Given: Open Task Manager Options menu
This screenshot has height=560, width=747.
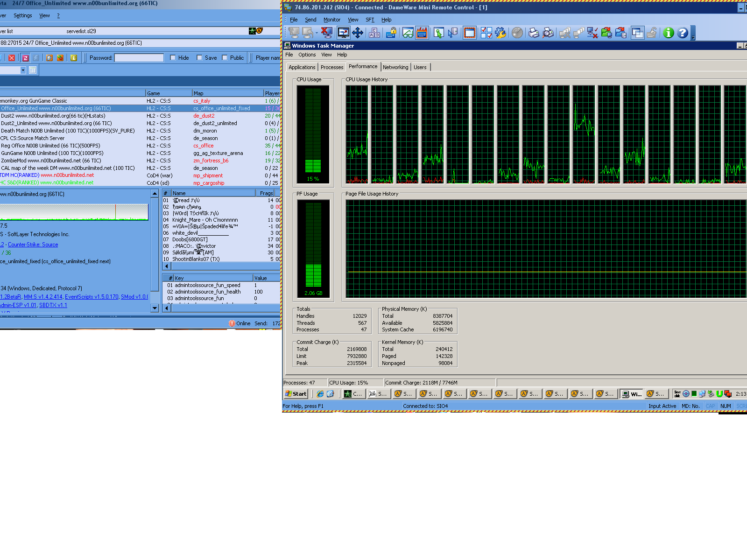Looking at the screenshot, I should [307, 55].
